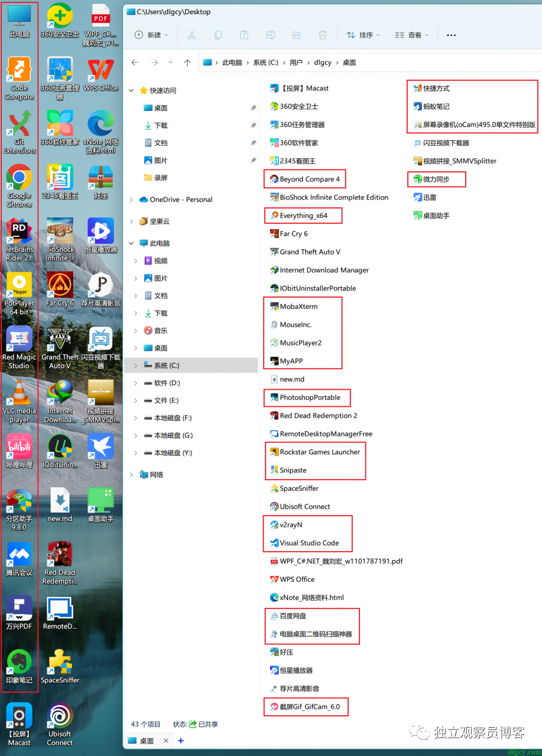This screenshot has width=542, height=756.
Task: Click the Share icon in Explorer toolbar
Action: click(x=297, y=35)
